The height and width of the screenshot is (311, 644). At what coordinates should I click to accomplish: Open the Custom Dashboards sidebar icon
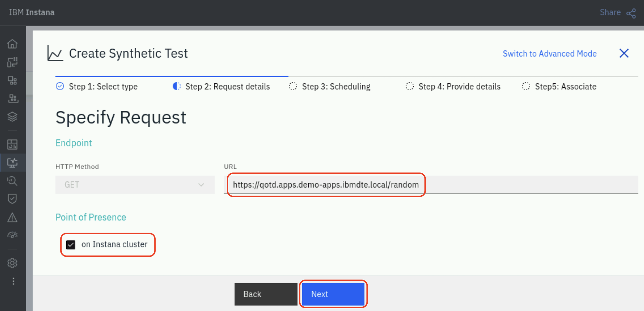point(12,144)
